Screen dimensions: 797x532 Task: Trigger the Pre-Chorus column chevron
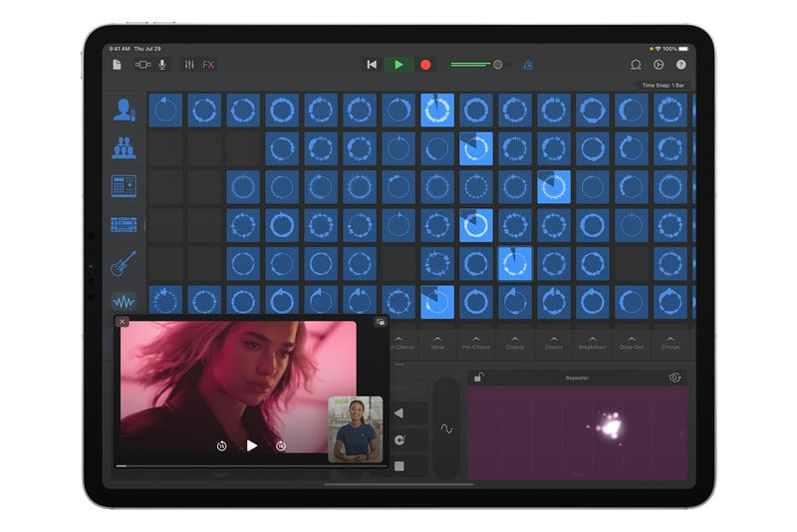[x=475, y=342]
